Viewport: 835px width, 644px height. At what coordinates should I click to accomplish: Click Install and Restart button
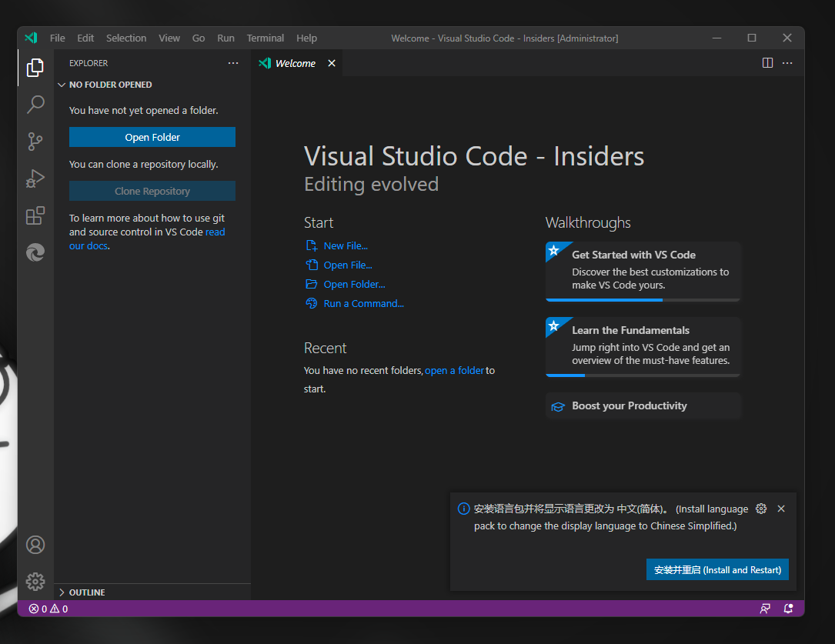[x=717, y=569]
